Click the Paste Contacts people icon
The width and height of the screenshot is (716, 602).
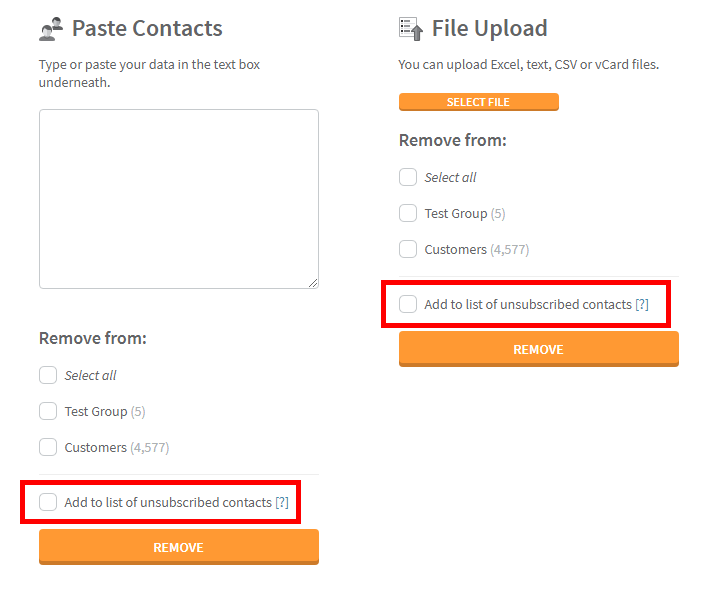coord(51,29)
